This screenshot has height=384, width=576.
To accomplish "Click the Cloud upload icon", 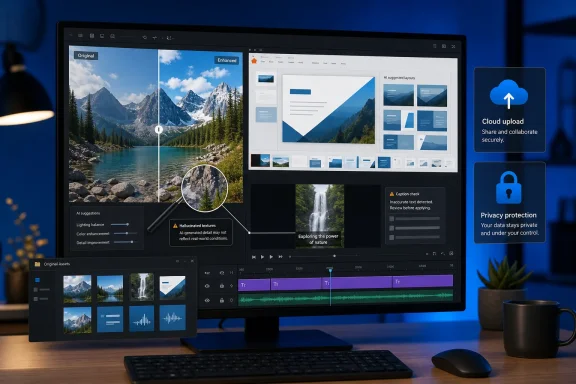I will point(509,94).
